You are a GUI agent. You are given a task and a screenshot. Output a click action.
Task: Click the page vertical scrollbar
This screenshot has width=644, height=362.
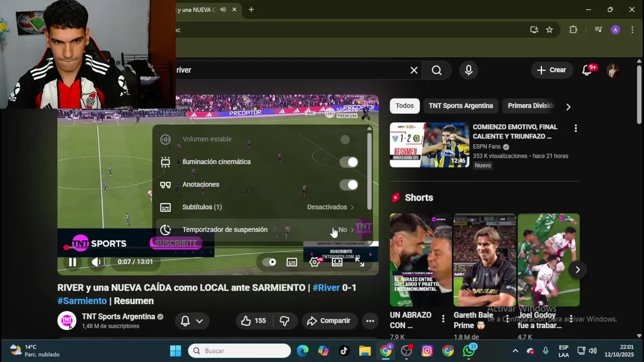click(639, 96)
